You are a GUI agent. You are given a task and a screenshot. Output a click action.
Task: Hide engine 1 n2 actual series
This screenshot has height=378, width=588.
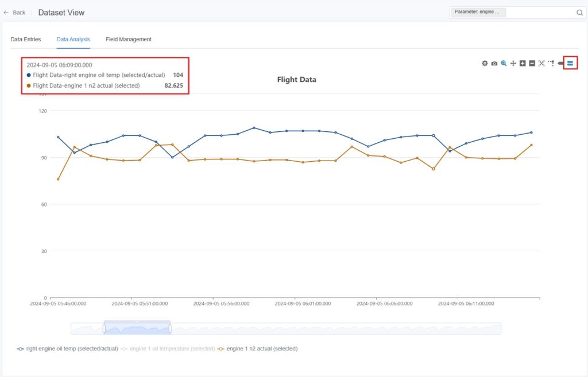pyautogui.click(x=257, y=348)
